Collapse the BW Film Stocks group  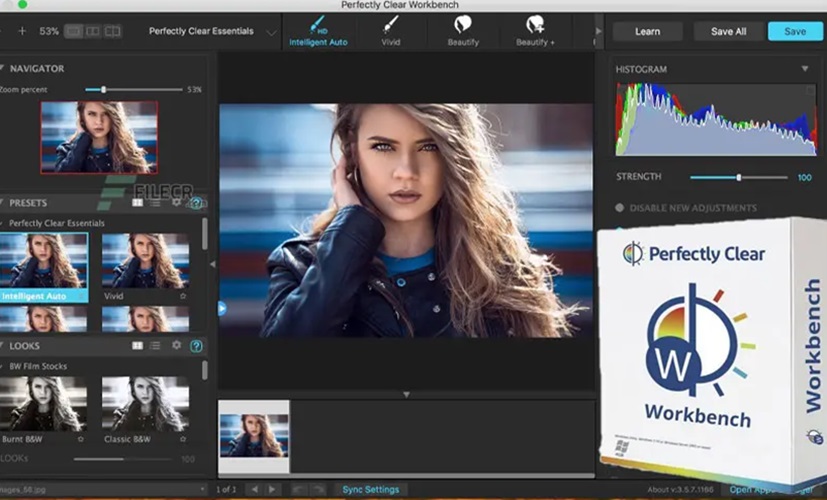tap(3, 366)
